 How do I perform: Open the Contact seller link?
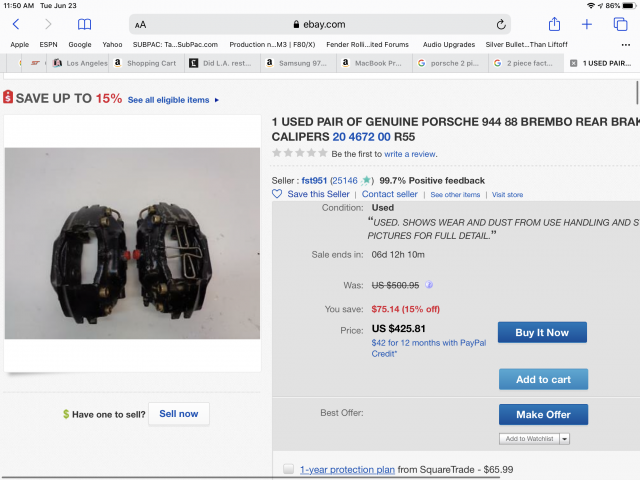coord(389,194)
